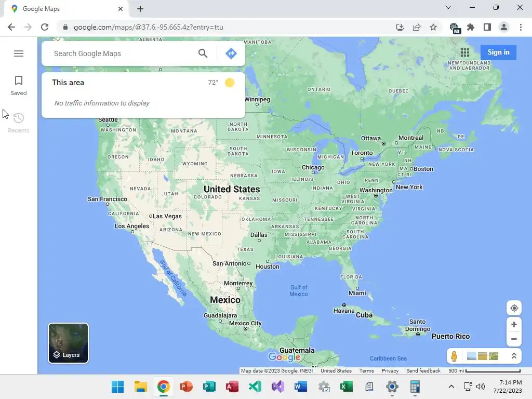Open the system tray volume control
The height and width of the screenshot is (399, 532).
tap(481, 387)
